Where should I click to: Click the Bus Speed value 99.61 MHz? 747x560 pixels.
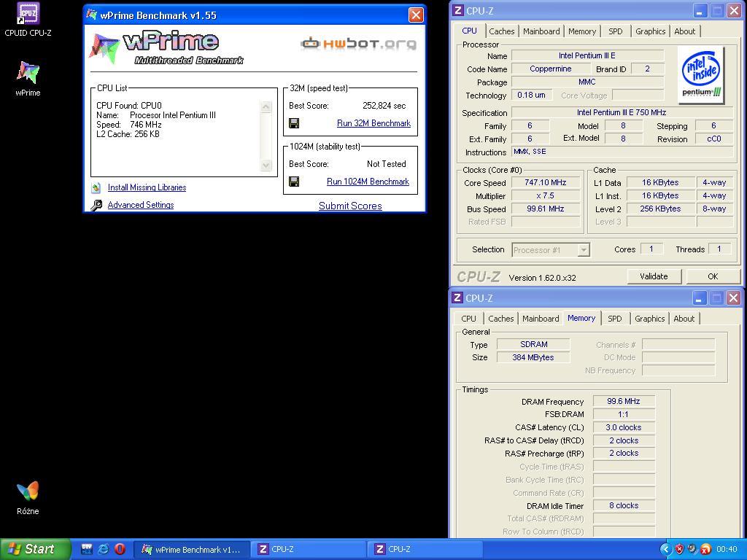point(546,209)
